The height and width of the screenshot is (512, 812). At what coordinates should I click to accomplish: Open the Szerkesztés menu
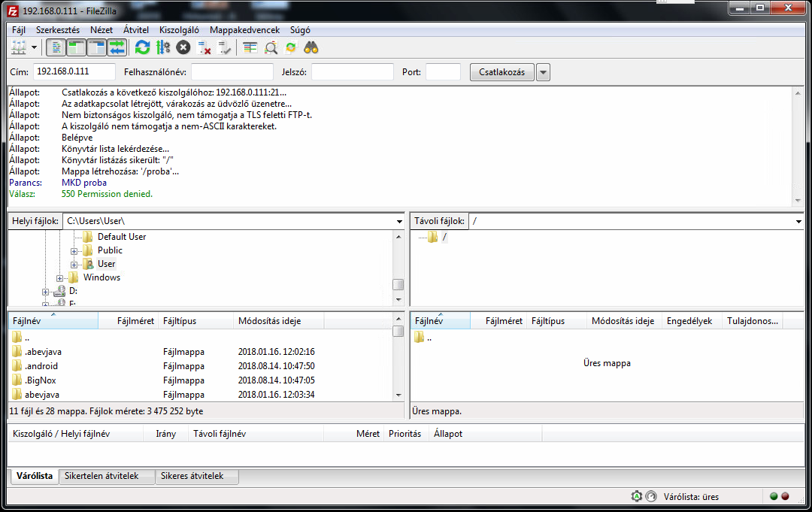pos(58,30)
